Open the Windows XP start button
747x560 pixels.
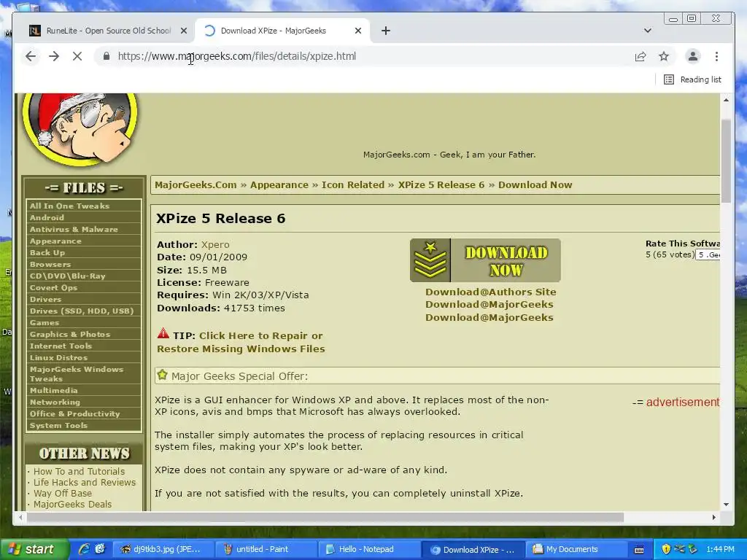34,550
